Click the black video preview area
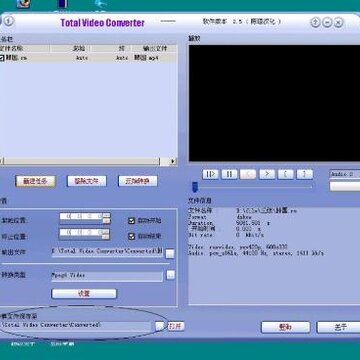 pyautogui.click(x=274, y=103)
